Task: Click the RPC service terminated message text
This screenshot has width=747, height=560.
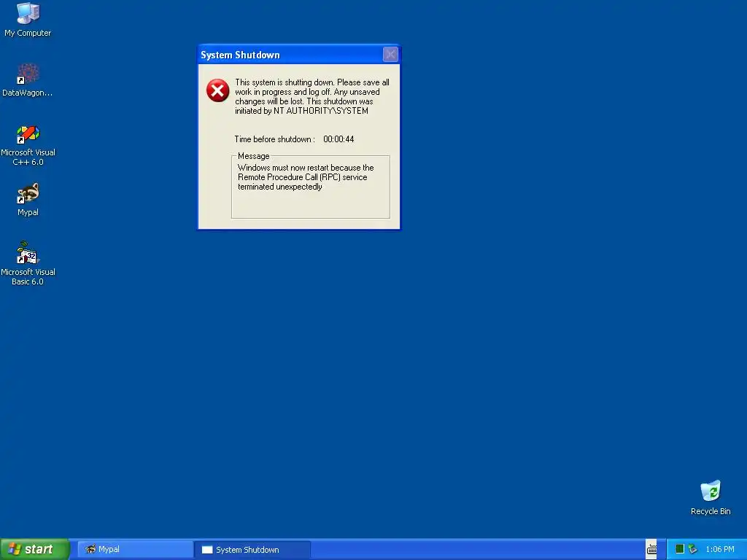Action: [306, 177]
